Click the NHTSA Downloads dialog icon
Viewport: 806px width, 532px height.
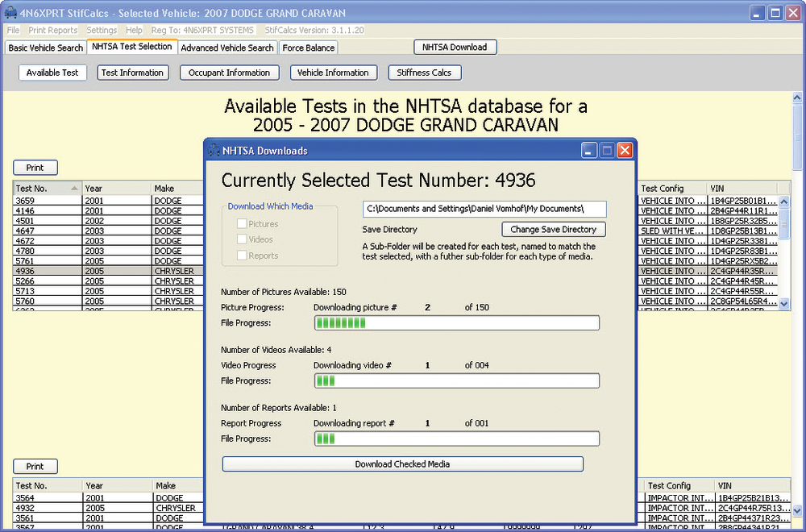pyautogui.click(x=214, y=150)
